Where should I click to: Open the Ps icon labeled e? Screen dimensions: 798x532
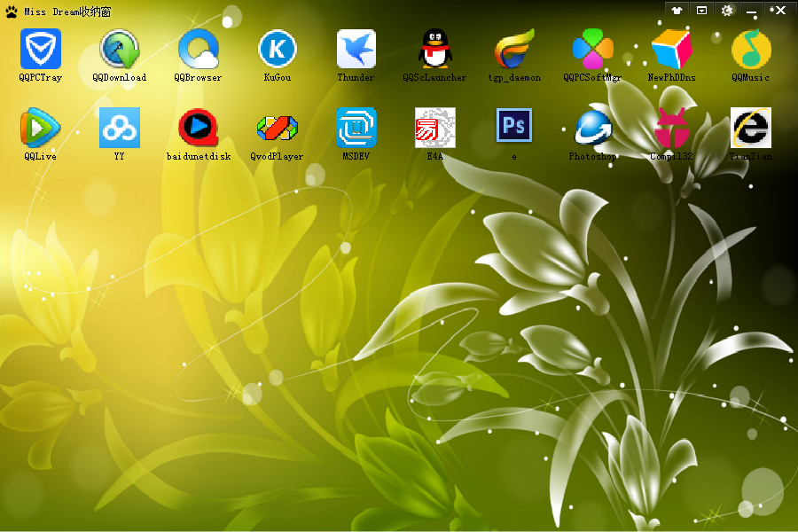[514, 125]
